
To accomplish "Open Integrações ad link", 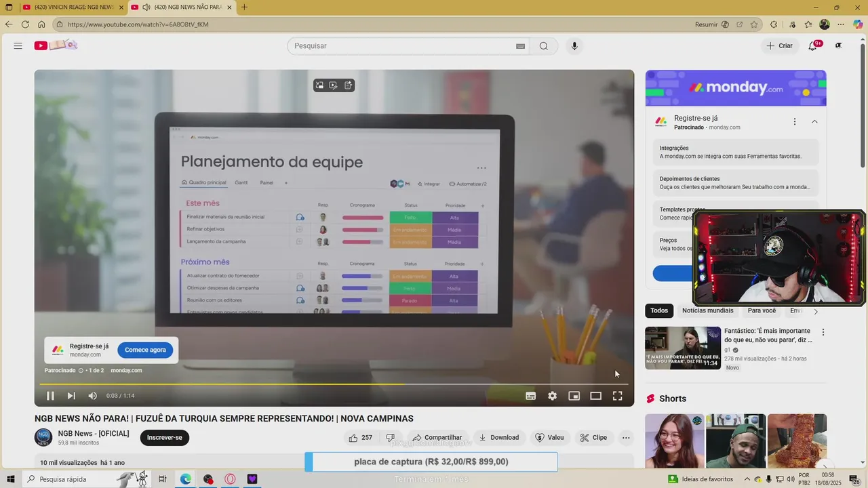I will [x=736, y=152].
